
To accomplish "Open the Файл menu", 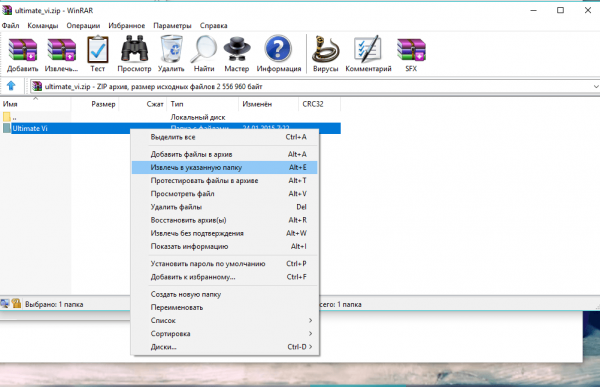I will click(11, 26).
